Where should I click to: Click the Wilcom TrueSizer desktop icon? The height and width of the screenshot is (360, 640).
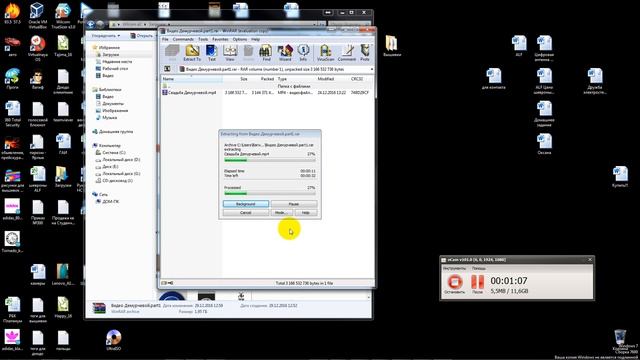[x=62, y=15]
